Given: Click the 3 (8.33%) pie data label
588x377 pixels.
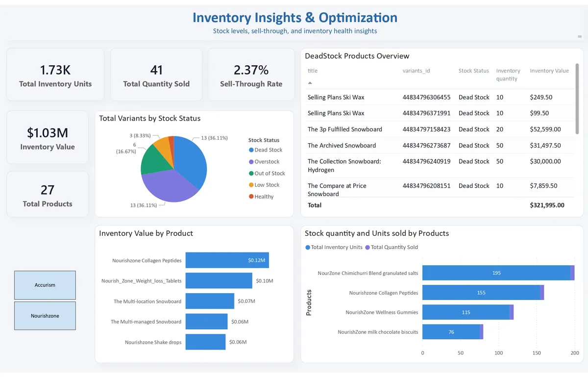Looking at the screenshot, I should click(x=140, y=135).
